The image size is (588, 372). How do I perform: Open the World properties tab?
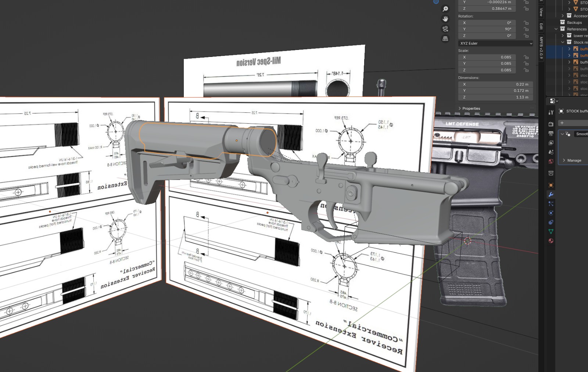[x=551, y=161]
